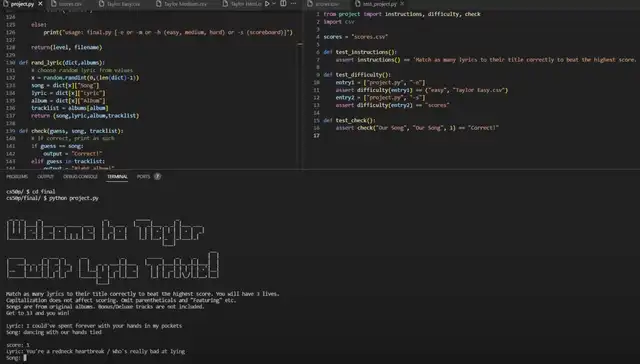
Task: Click the ports count badge
Action: pos(158,176)
